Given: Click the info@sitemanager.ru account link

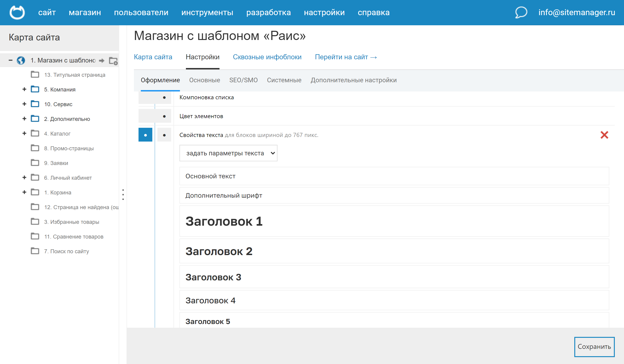Looking at the screenshot, I should tap(577, 12).
